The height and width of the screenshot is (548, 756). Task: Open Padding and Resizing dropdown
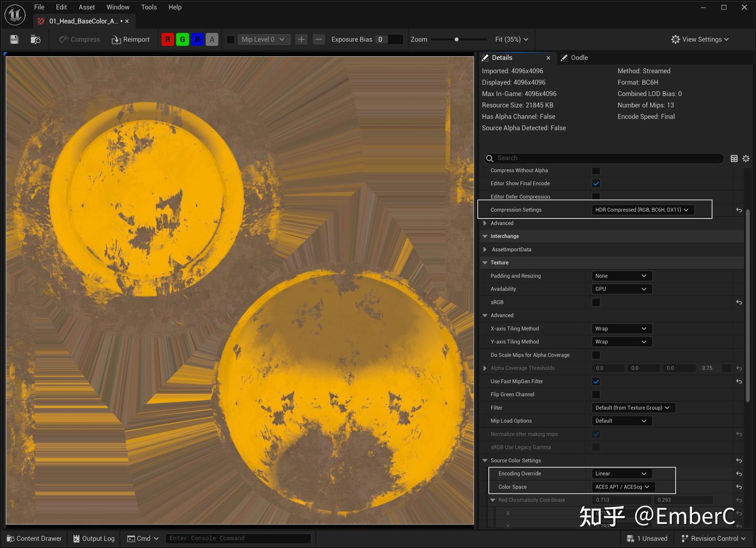click(622, 276)
